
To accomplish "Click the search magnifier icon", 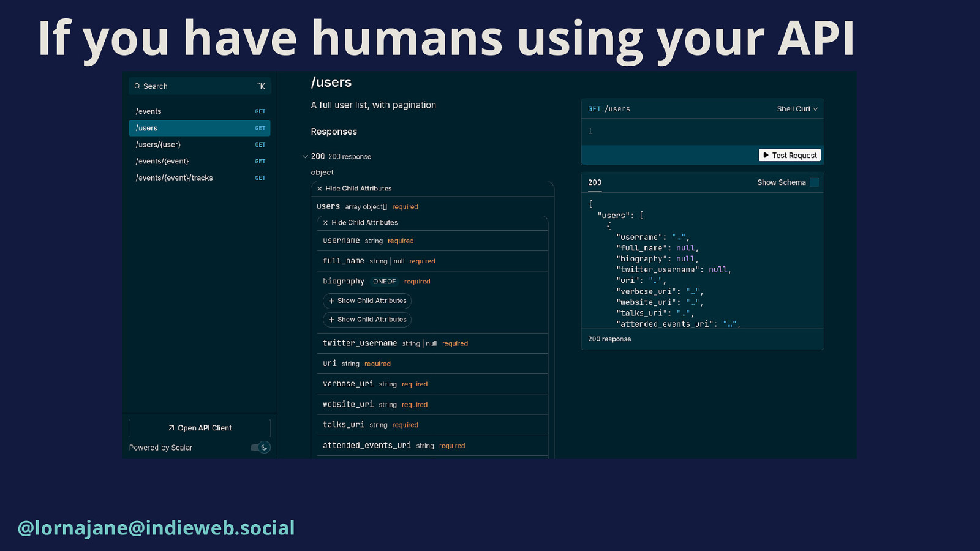I will (x=137, y=86).
